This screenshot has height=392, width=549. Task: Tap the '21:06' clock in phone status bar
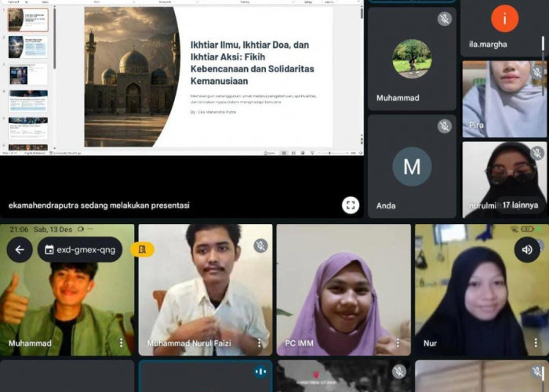point(19,230)
